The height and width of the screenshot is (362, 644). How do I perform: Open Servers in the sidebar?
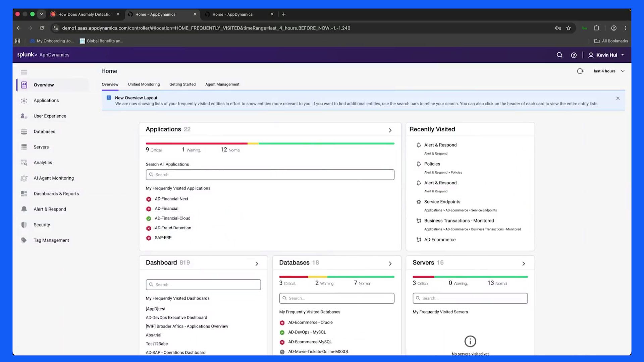pyautogui.click(x=41, y=147)
